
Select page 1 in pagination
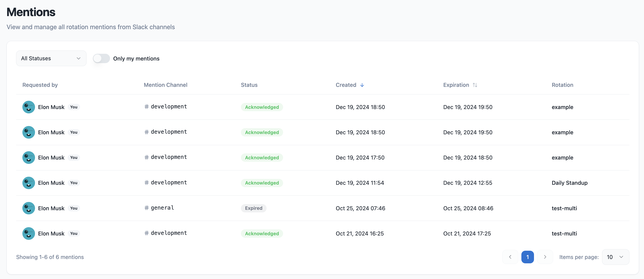(x=527, y=257)
